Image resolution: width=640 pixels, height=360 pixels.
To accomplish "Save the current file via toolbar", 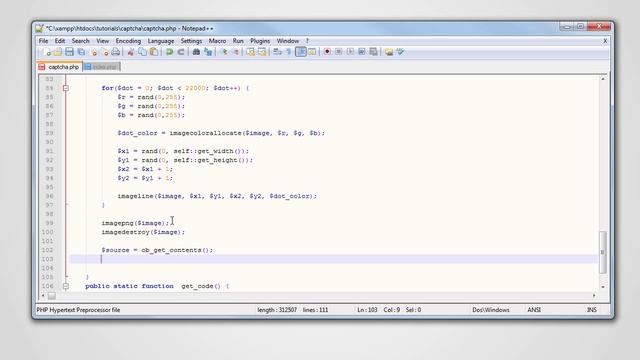I will pyautogui.click(x=69, y=52).
